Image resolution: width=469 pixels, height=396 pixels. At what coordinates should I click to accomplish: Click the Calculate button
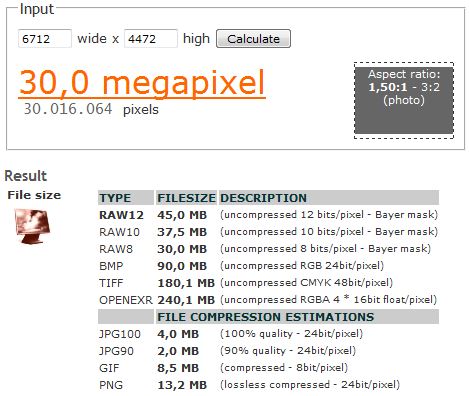pos(253,39)
